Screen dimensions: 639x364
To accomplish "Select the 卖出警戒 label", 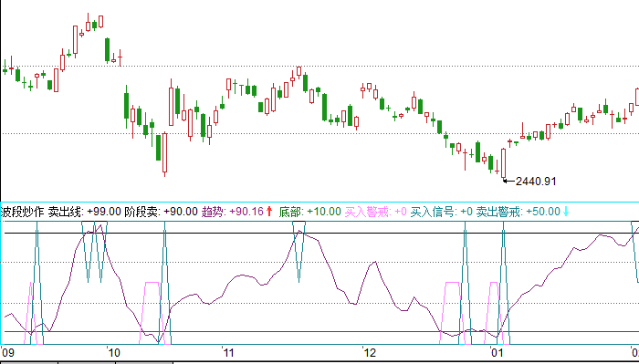I will [499, 212].
